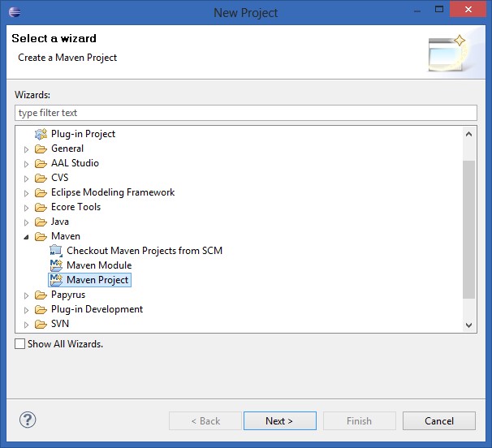Click the Cancel button
This screenshot has height=448, width=492.
click(439, 420)
